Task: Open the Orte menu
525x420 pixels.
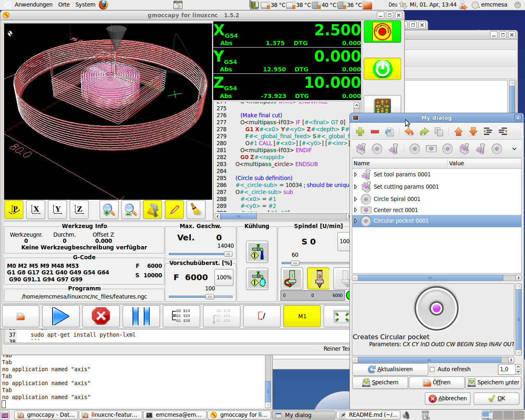Action: click(64, 5)
